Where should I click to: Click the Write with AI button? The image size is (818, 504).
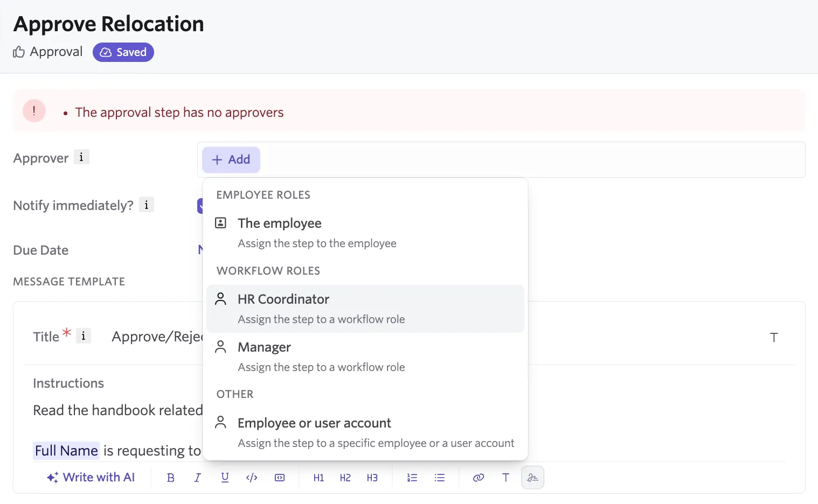click(x=91, y=478)
